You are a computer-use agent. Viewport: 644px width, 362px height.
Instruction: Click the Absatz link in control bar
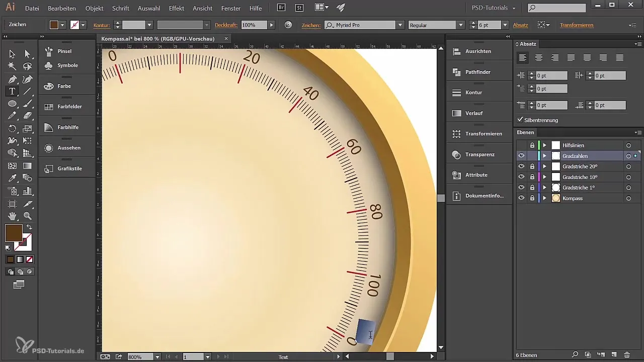tap(520, 25)
